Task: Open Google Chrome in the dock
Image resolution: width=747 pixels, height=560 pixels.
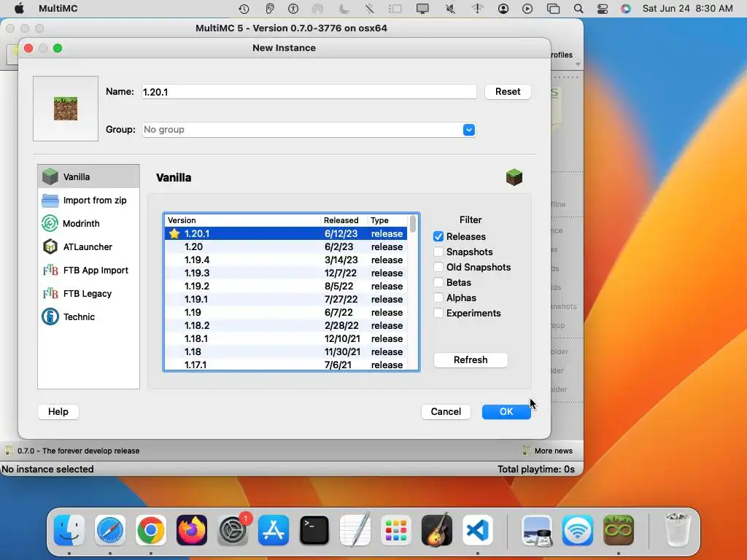Action: click(x=151, y=529)
